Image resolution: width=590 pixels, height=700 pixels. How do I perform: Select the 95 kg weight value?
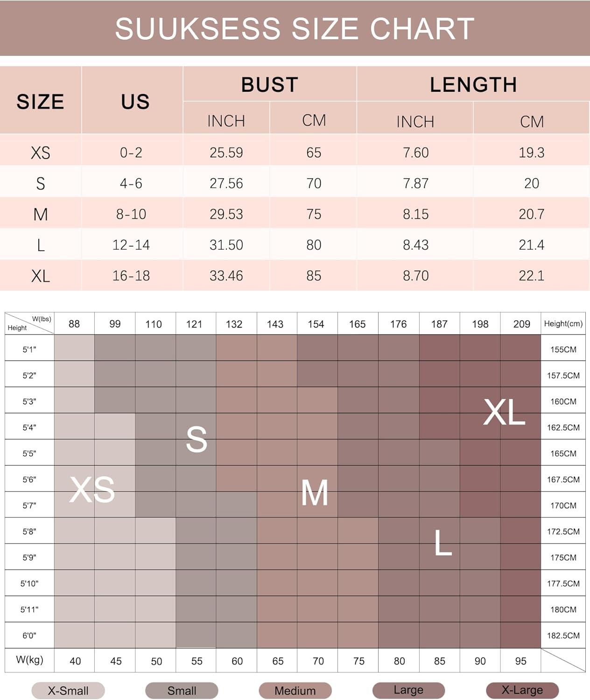[521, 661]
